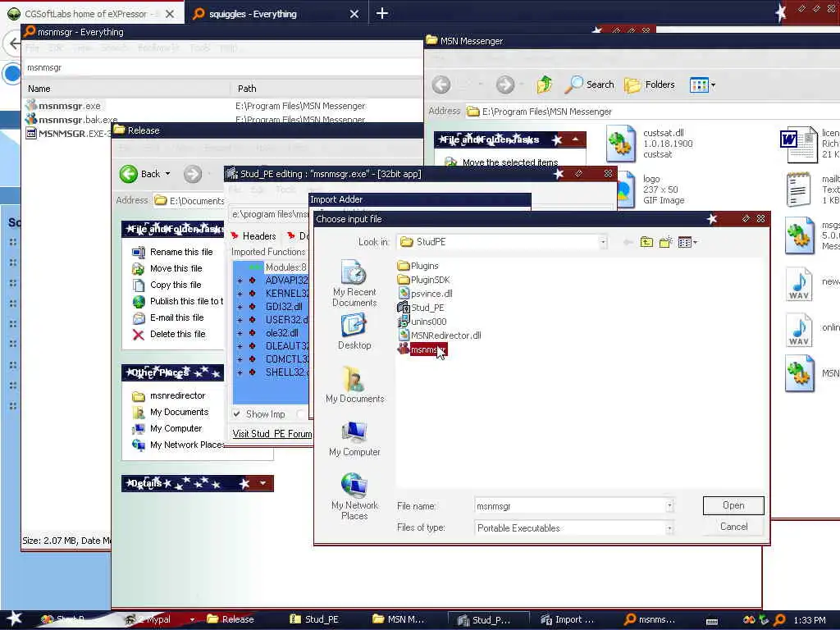The width and height of the screenshot is (840, 630).
Task: Switch to CGSoftLabs home of eXPressor tab
Action: tap(92, 14)
